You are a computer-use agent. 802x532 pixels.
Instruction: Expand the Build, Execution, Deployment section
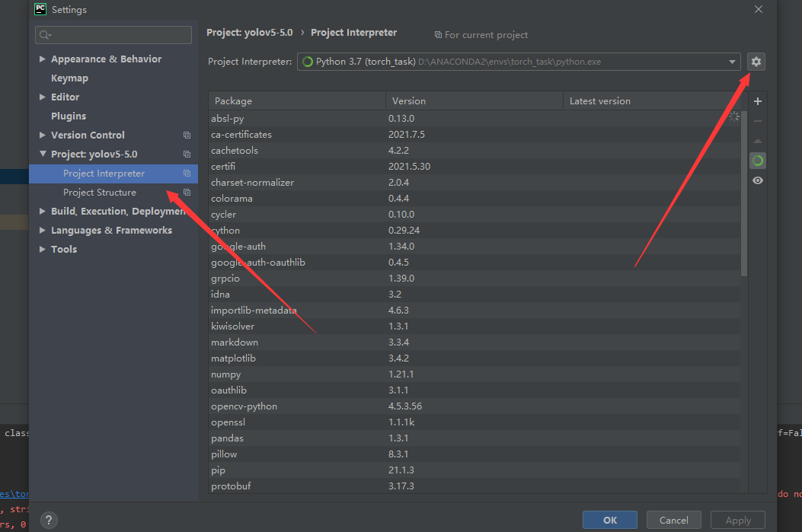43,211
